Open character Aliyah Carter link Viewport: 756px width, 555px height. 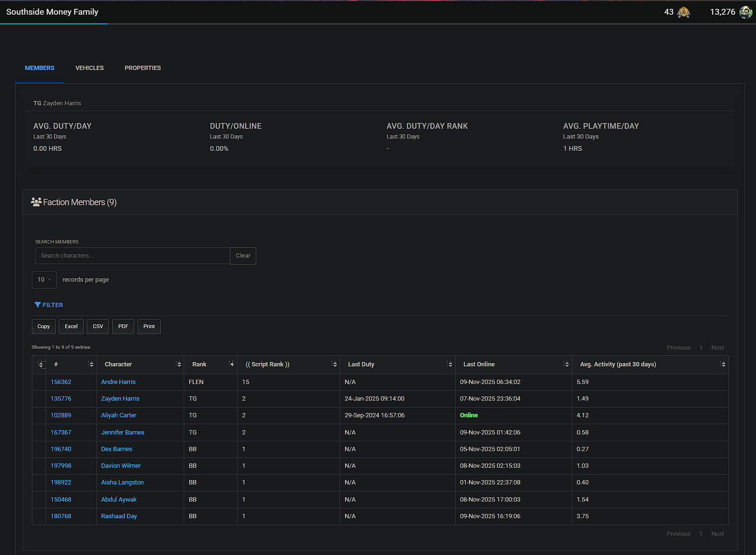[x=119, y=415]
